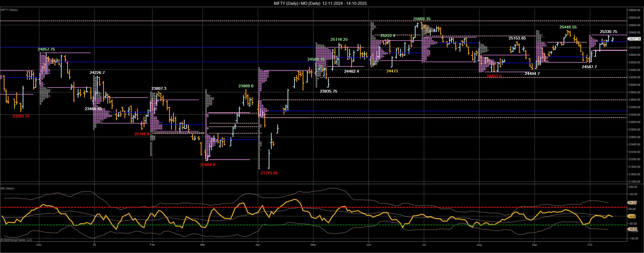Click the 25448.55 September high label

point(568,27)
